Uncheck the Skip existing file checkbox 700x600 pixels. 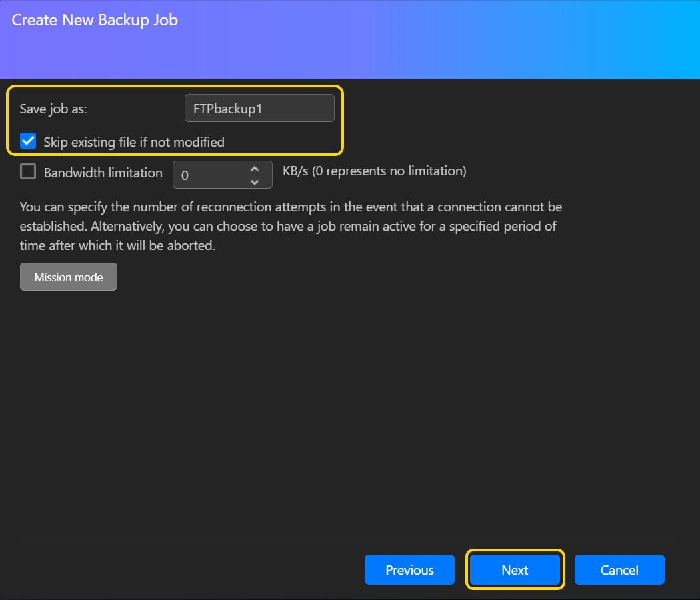(x=28, y=141)
